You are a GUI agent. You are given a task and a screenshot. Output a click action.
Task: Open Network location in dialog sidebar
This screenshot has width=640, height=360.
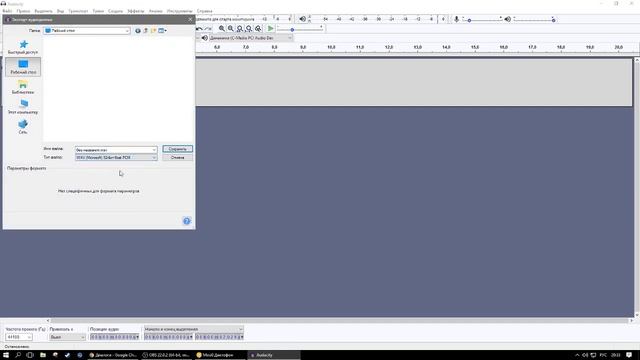pyautogui.click(x=23, y=127)
